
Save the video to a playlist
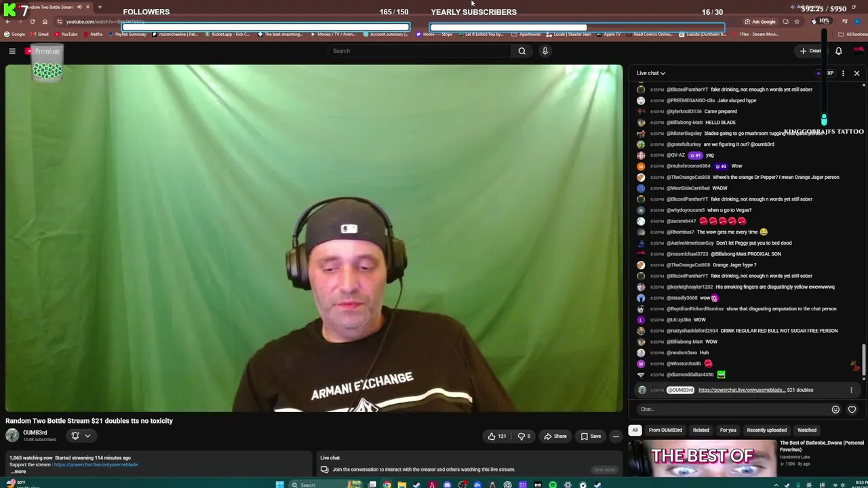[x=590, y=436]
